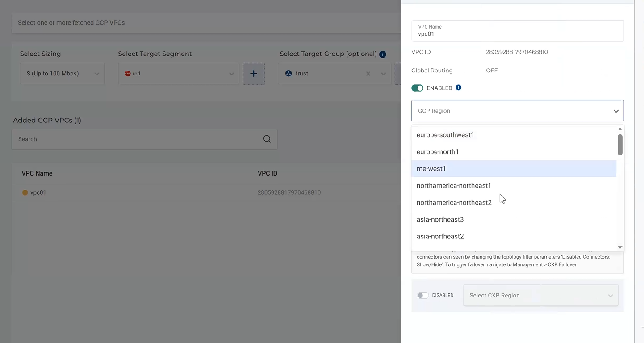Click the orange warning icon beside vpc01

point(25,193)
